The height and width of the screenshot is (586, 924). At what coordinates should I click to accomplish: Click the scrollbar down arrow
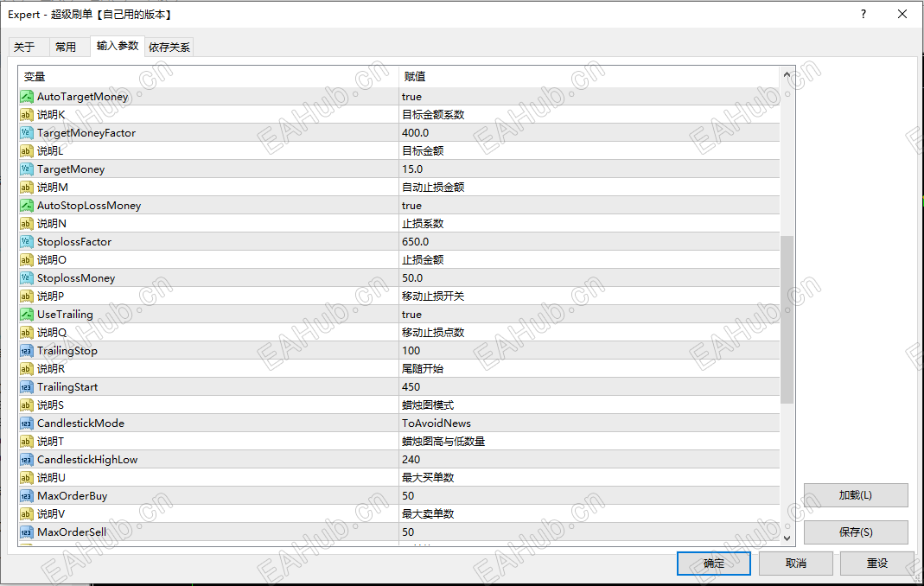(787, 538)
